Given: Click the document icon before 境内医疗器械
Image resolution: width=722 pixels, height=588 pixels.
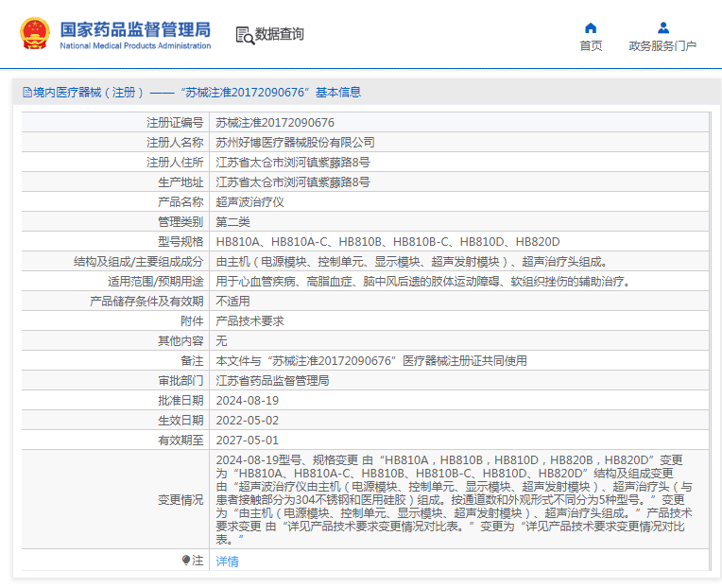Looking at the screenshot, I should [x=27, y=93].
